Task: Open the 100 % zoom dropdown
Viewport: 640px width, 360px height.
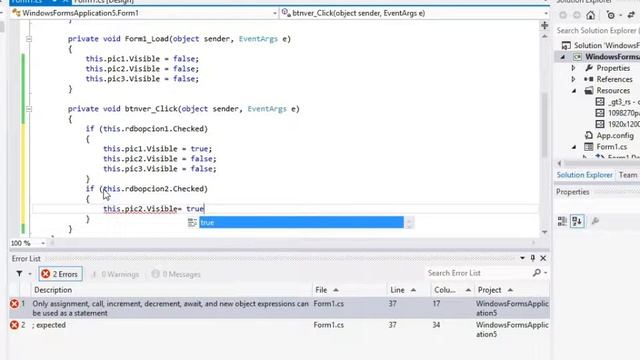Action: 43,243
